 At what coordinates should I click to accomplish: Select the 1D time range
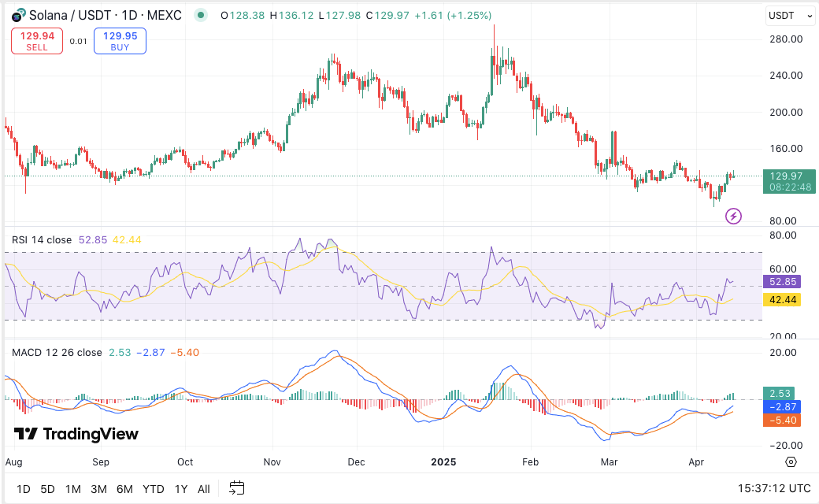pos(24,489)
